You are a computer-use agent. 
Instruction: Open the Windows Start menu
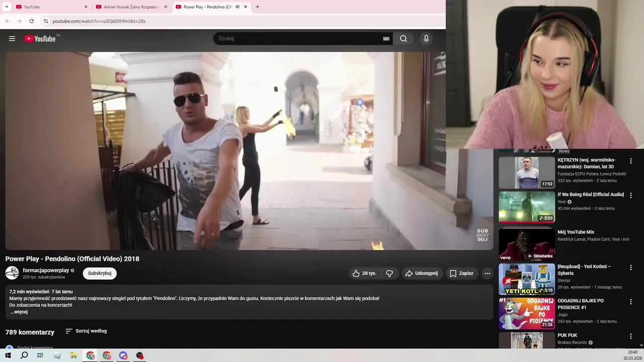point(8,355)
